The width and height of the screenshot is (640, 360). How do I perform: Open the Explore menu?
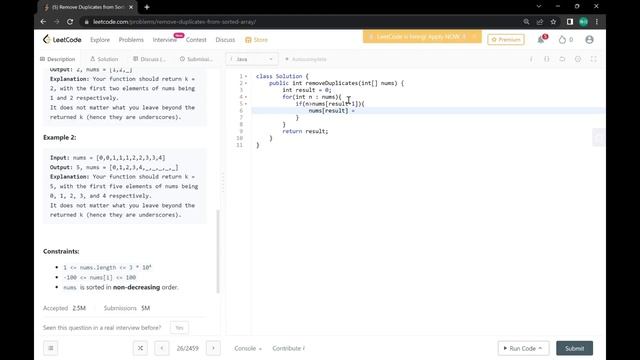point(100,40)
